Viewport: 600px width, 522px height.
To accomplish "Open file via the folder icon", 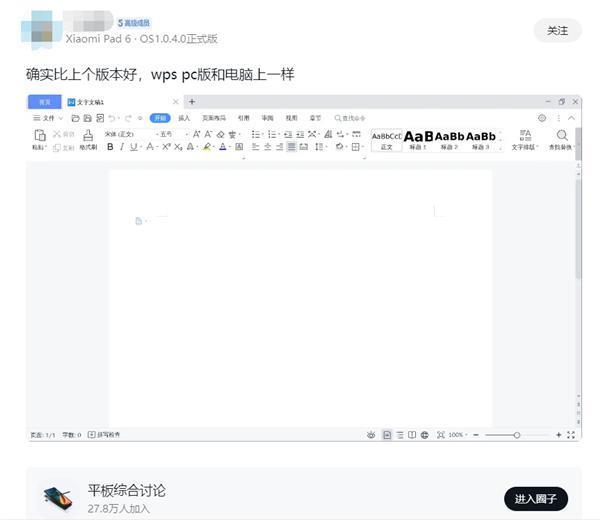I will pyautogui.click(x=75, y=118).
